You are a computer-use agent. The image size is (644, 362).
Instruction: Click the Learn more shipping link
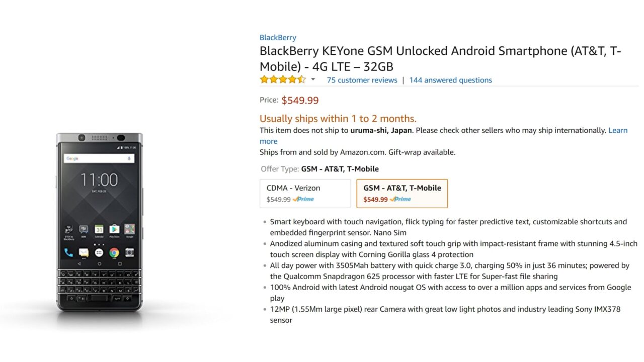618,130
